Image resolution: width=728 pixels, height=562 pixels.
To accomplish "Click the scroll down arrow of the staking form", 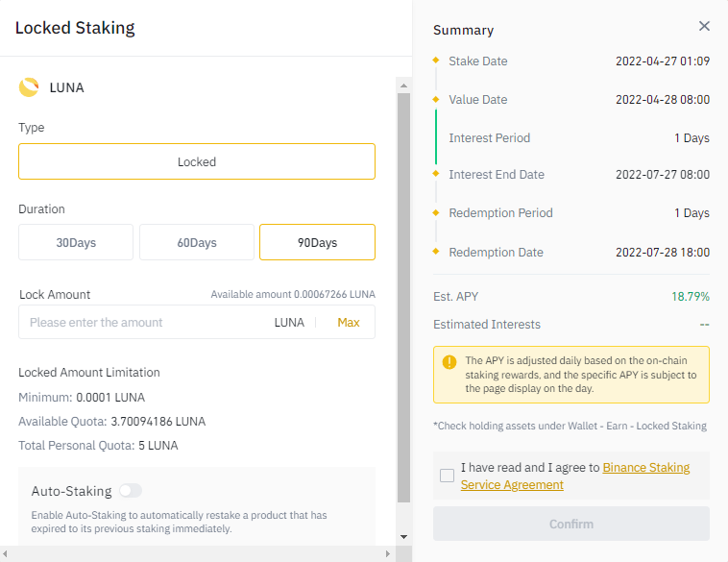I will click(403, 536).
